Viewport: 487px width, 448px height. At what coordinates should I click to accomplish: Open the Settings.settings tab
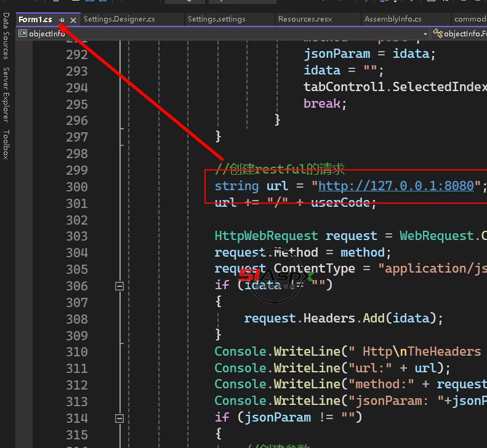[x=217, y=19]
